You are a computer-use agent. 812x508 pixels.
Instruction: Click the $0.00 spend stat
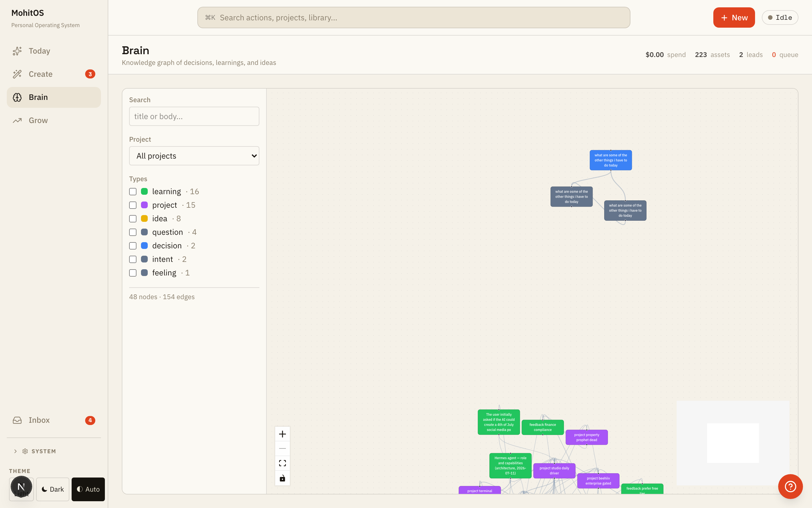(x=666, y=55)
